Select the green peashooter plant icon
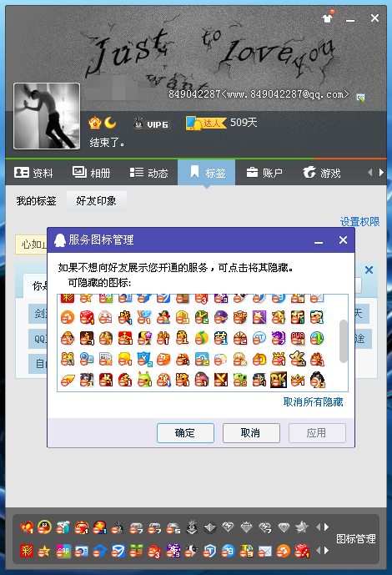 point(240,380)
